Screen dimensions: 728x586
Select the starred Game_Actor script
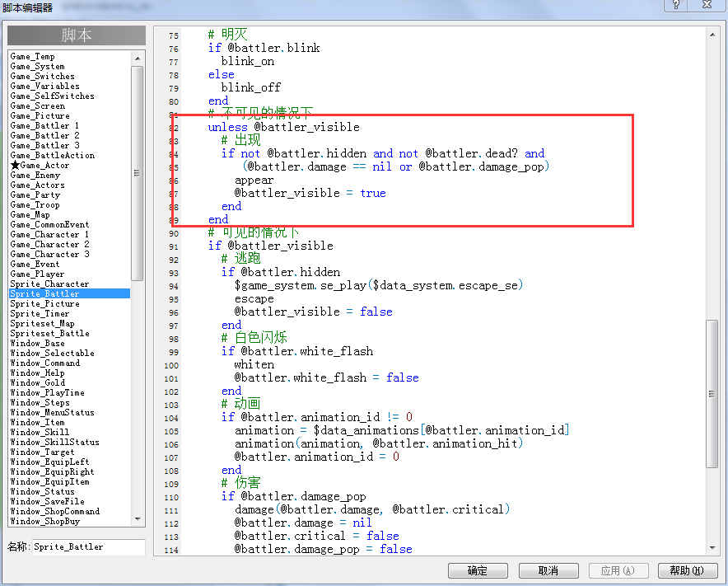(x=40, y=166)
